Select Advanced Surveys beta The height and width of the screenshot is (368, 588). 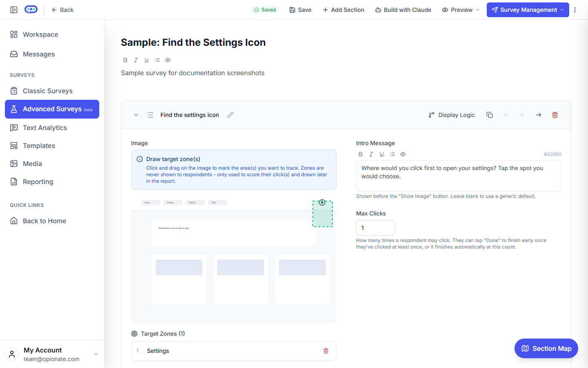coord(52,109)
